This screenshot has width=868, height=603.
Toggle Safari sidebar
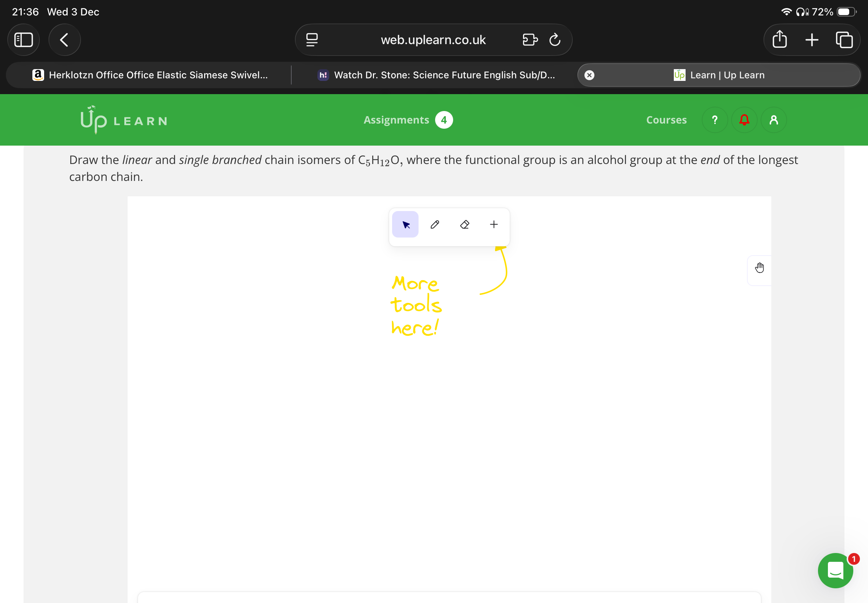24,40
